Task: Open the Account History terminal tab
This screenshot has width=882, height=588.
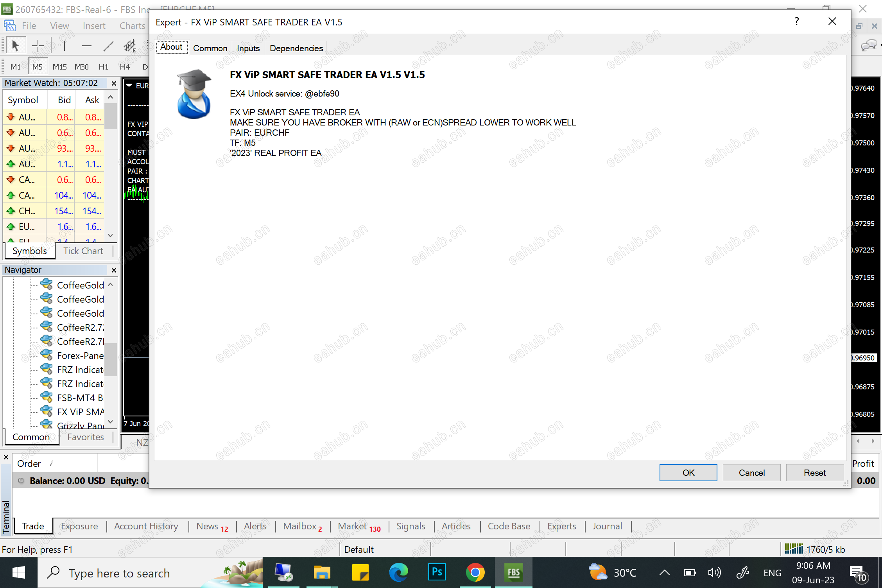Action: click(146, 526)
